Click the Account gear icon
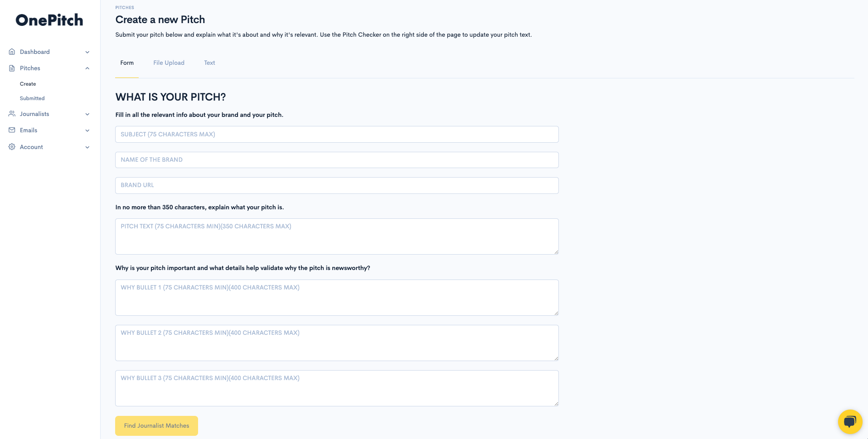868x439 pixels. (x=12, y=147)
